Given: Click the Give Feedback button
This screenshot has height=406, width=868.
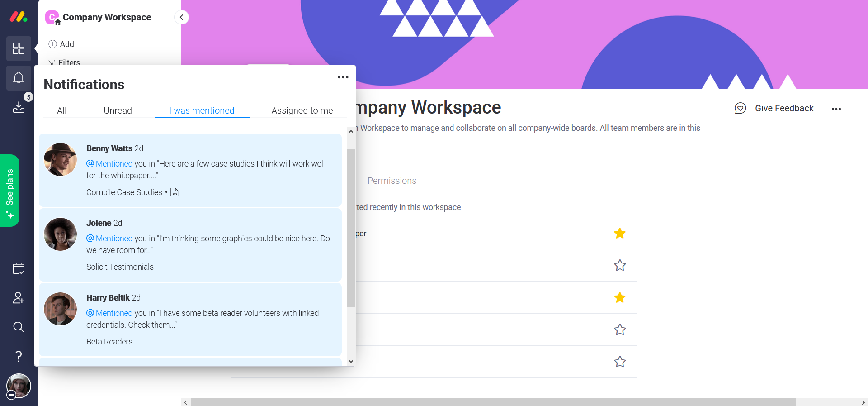Looking at the screenshot, I should (x=774, y=108).
